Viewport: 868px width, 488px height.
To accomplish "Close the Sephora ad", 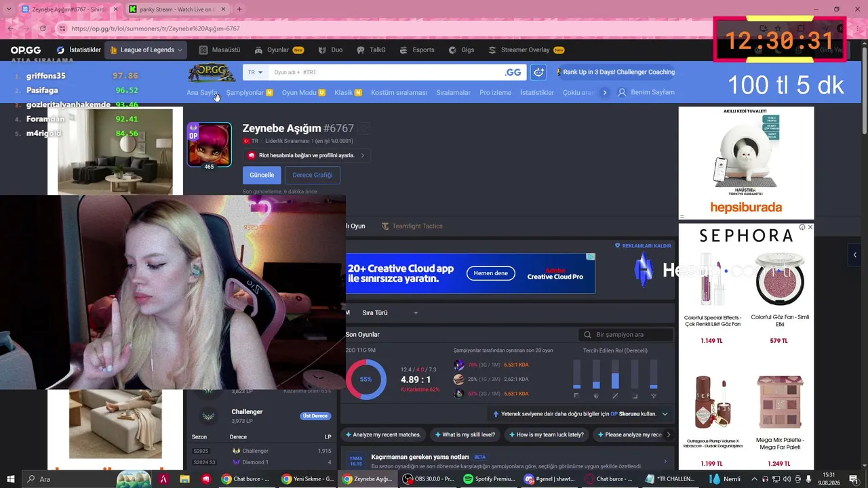I will pyautogui.click(x=810, y=227).
